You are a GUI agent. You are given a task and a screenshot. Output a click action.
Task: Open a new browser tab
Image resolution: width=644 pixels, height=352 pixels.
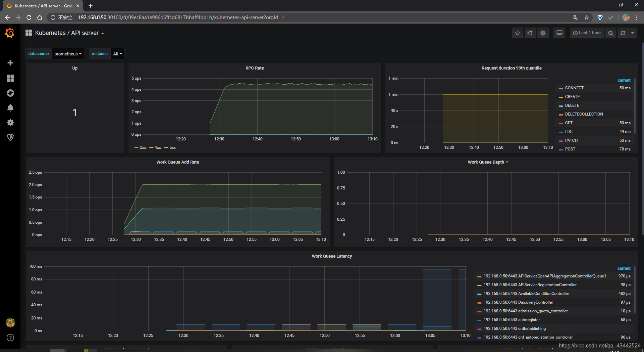tap(91, 6)
